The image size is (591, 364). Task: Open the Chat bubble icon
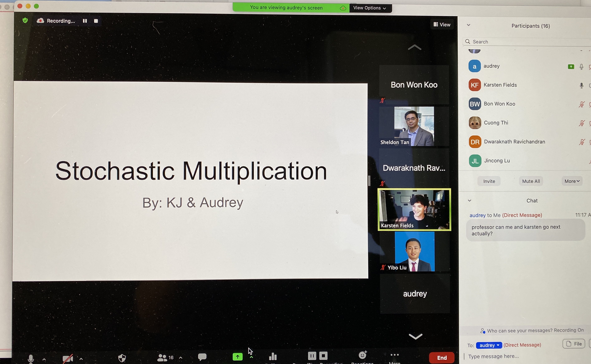(x=202, y=357)
